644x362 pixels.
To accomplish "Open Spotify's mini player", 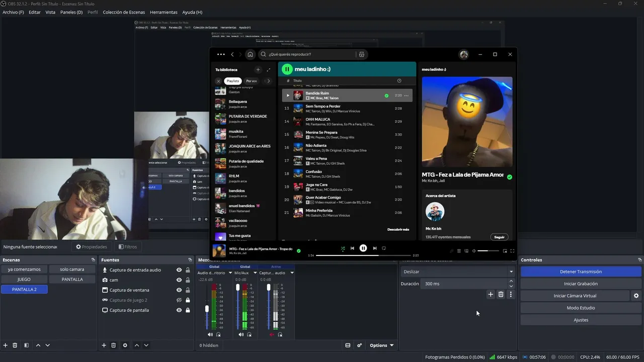I will pyautogui.click(x=505, y=251).
